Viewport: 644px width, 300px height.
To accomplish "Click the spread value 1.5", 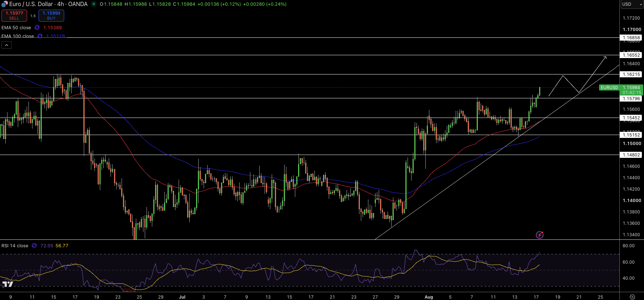I will click(x=33, y=16).
